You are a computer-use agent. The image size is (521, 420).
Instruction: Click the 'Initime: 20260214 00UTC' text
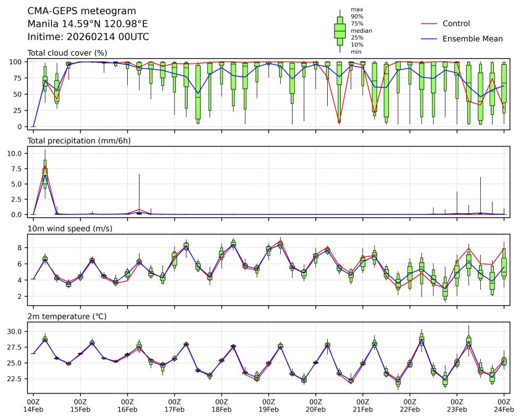[x=88, y=37]
